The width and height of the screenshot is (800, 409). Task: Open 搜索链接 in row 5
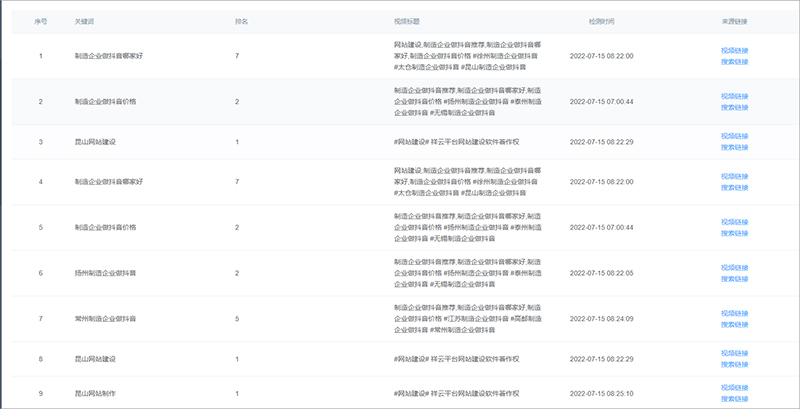click(x=734, y=233)
